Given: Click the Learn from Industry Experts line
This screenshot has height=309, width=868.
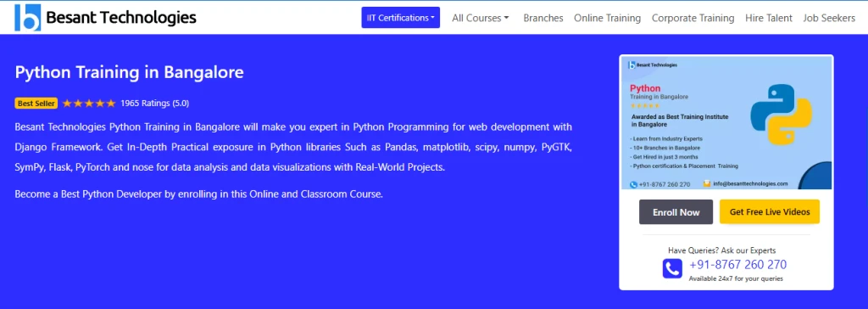Looking at the screenshot, I should tap(666, 138).
